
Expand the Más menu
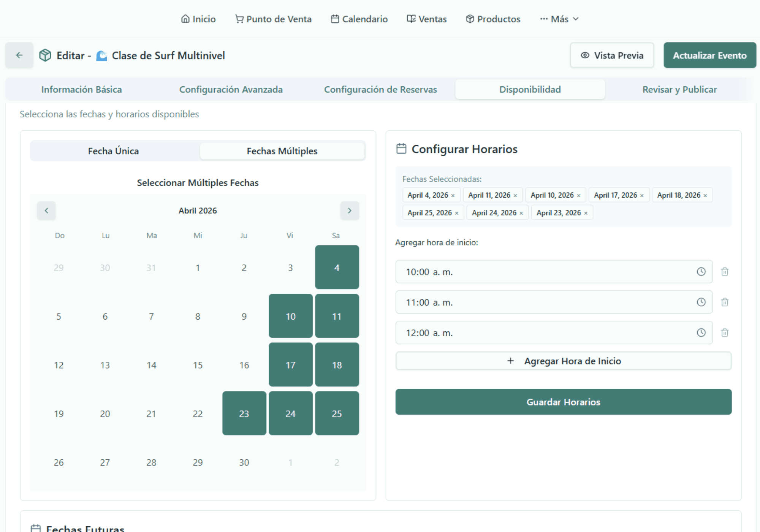tap(559, 19)
